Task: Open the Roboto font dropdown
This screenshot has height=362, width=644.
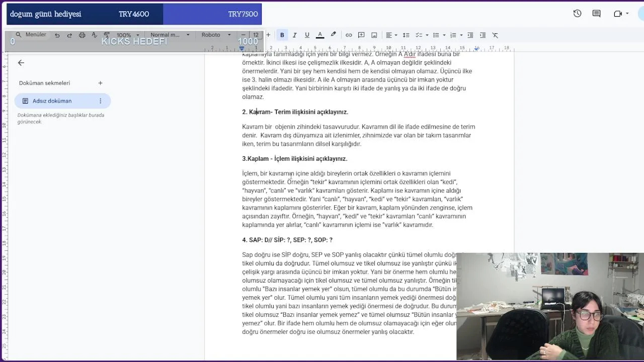Action: pos(216,35)
